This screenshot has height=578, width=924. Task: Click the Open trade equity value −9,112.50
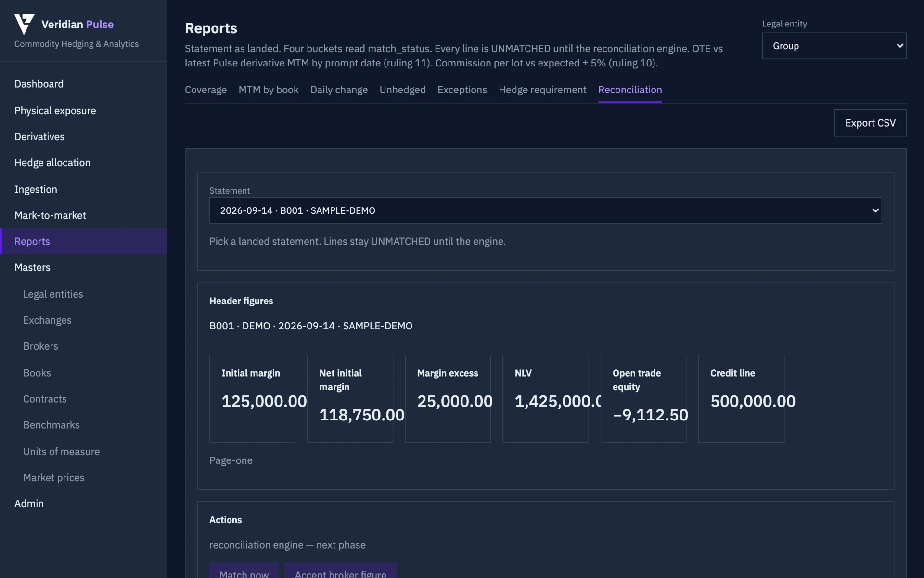[x=650, y=415]
